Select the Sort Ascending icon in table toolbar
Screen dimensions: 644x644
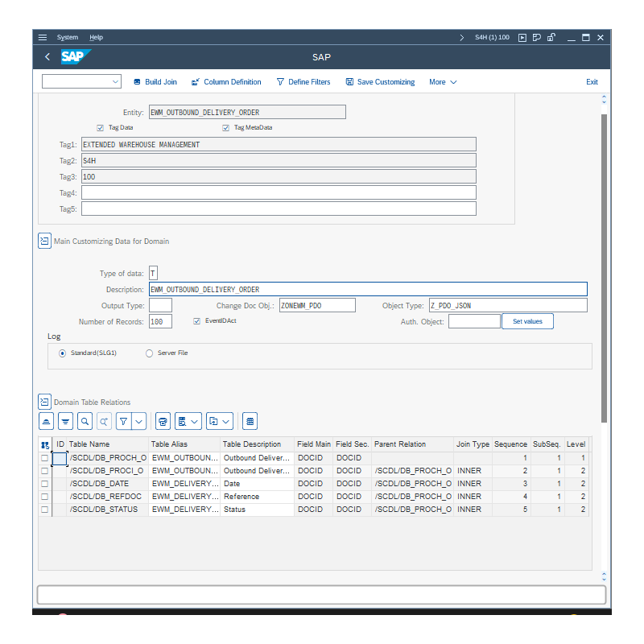tap(46, 420)
